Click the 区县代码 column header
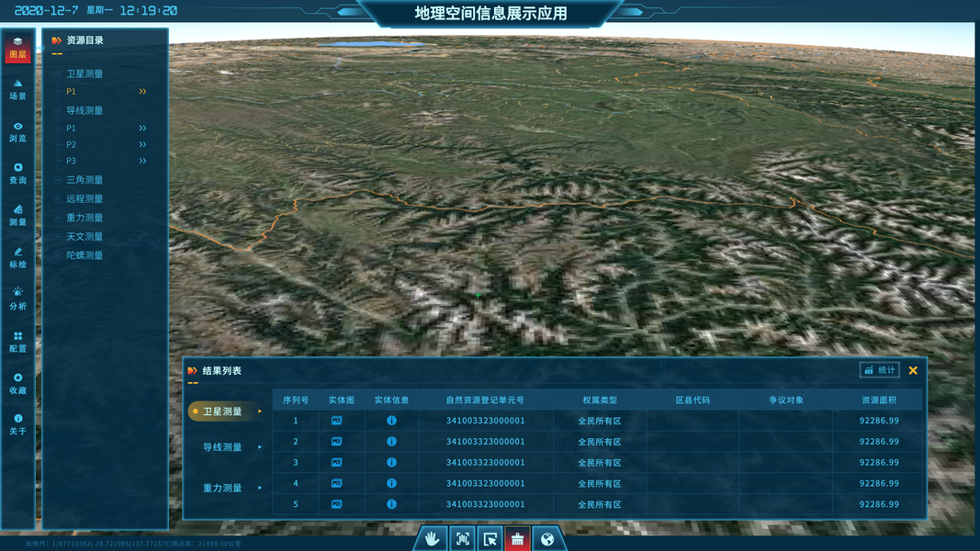980x551 pixels. (693, 399)
